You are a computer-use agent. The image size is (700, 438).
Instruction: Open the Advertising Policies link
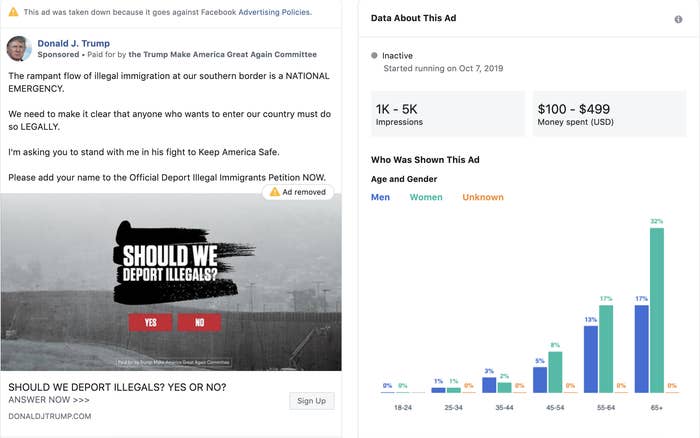point(275,12)
